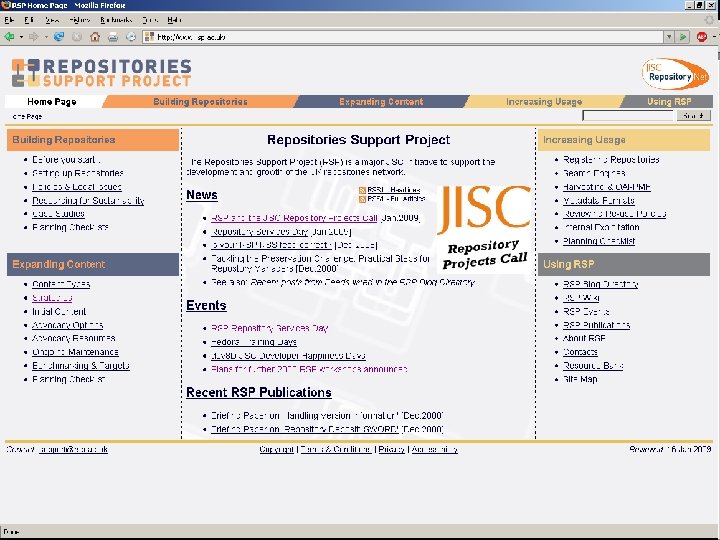This screenshot has height=540, width=720.
Task: Open the Advocacy Options link
Action: click(x=68, y=325)
